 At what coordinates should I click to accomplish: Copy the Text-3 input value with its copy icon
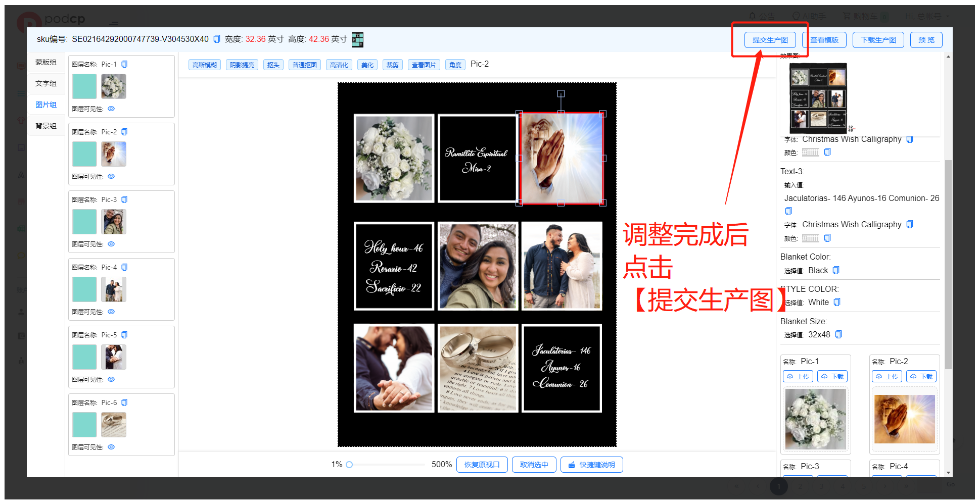pos(788,211)
